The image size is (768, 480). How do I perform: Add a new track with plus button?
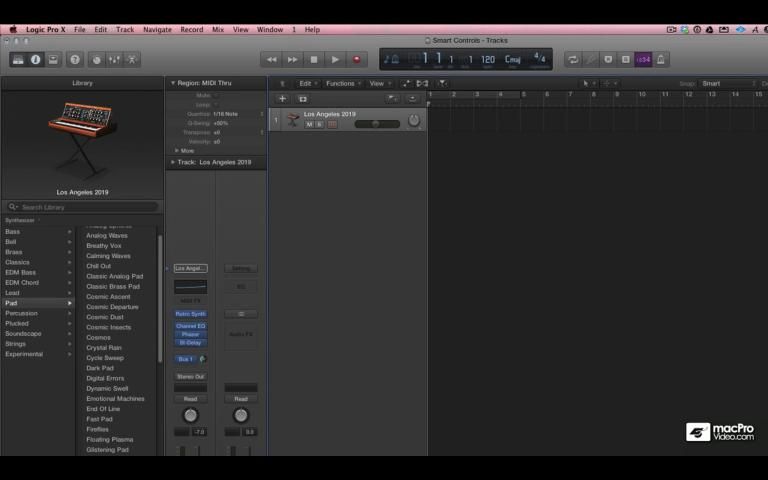click(x=282, y=99)
